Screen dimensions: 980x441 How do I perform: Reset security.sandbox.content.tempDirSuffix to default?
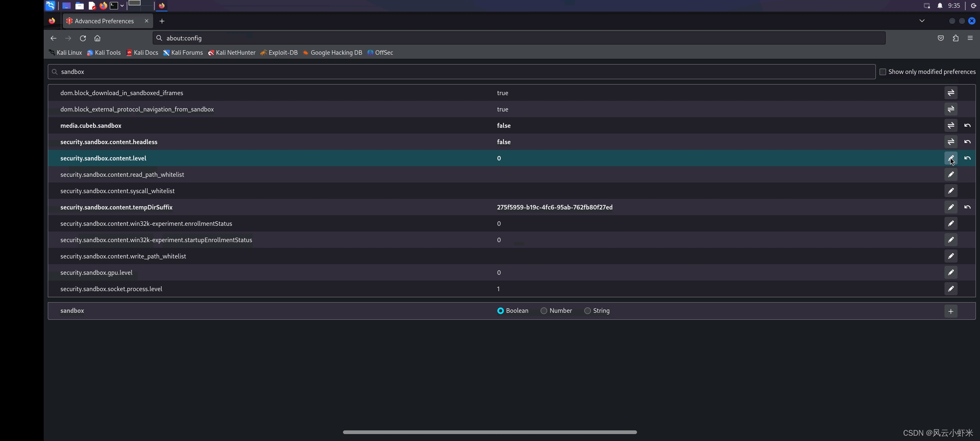tap(967, 207)
